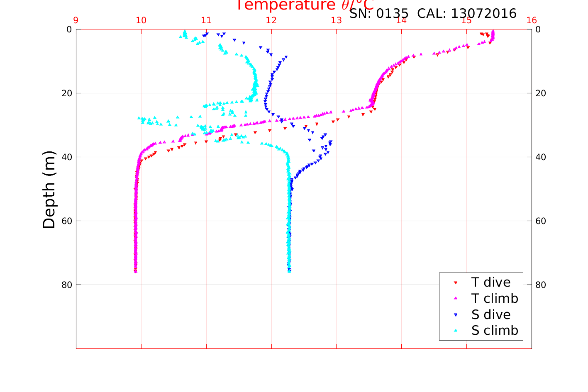Click depth tick 0 on left axis
This screenshot has width=588, height=392.
69,29
